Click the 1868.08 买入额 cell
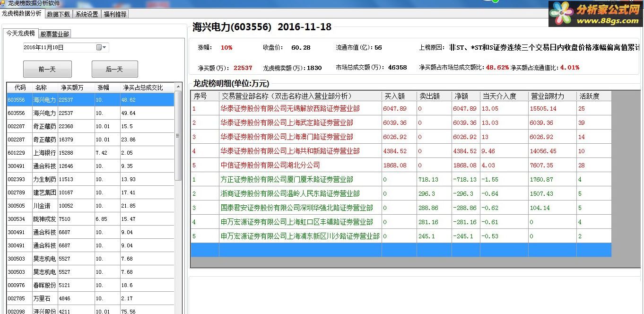Viewport: 644px width, 314px height. (x=399, y=165)
